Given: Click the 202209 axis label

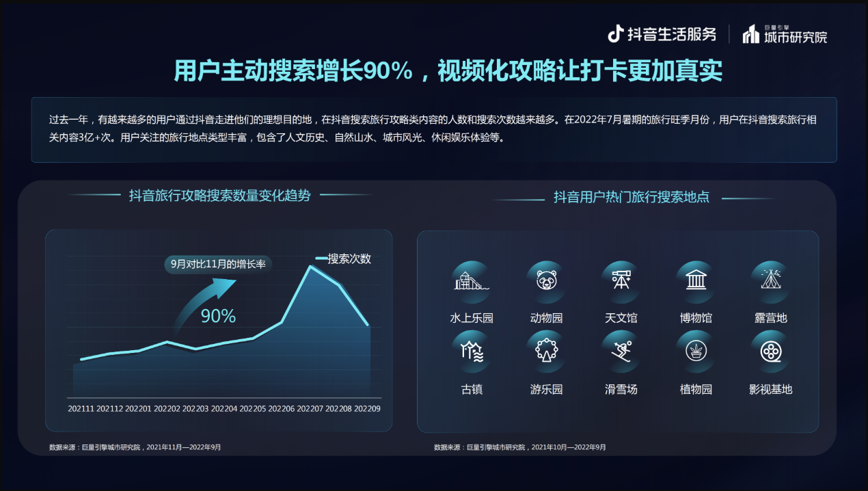Looking at the screenshot, I should pyautogui.click(x=368, y=408).
